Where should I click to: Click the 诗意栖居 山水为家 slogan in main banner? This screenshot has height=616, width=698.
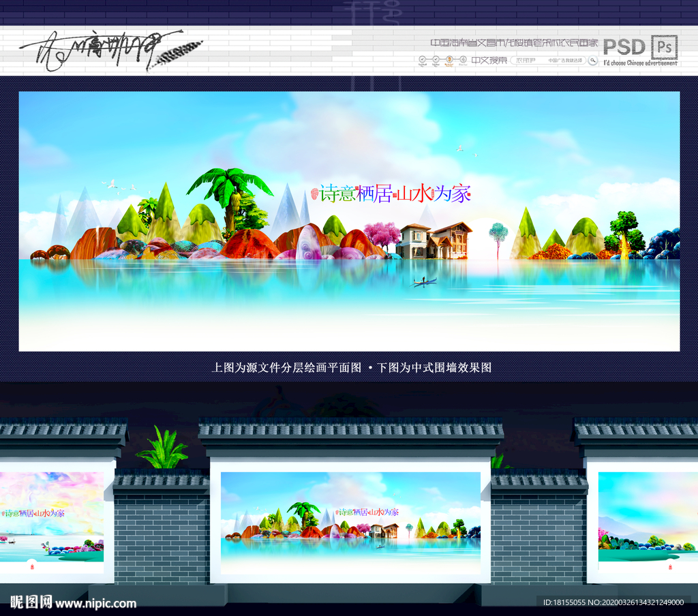[394, 194]
